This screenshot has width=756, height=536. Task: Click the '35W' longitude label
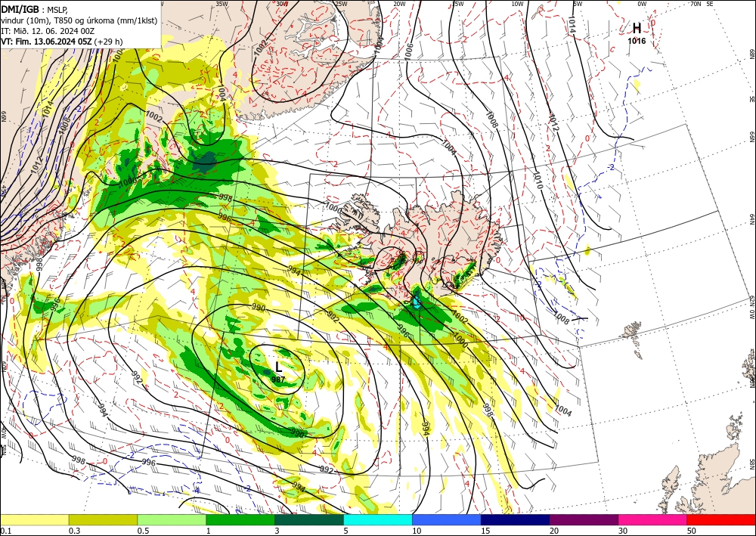222,4
